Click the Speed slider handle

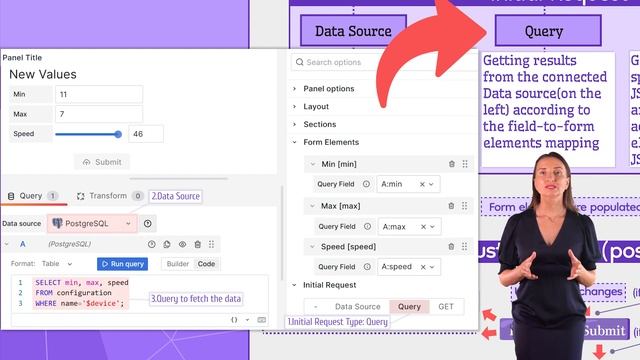tap(118, 134)
